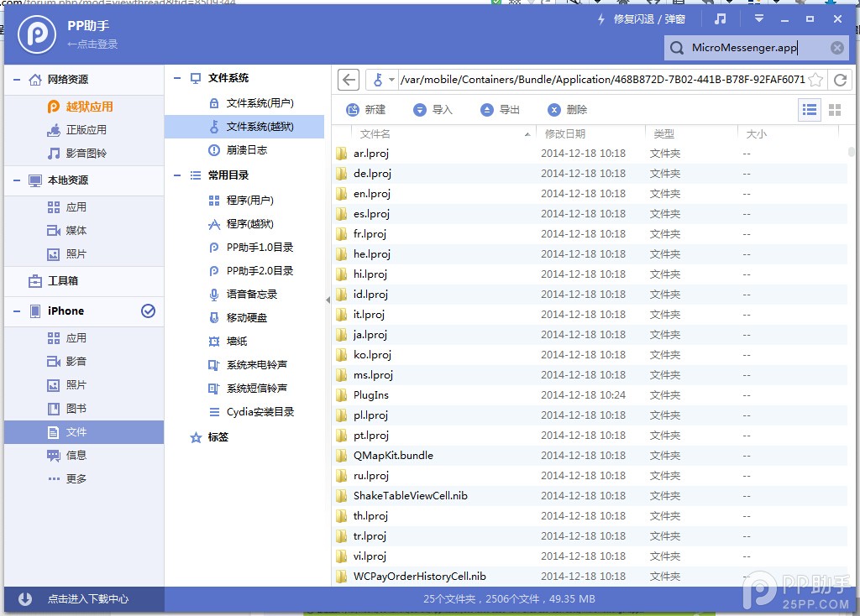Image resolution: width=860 pixels, height=616 pixels.
Task: Collapse the 网络资源 sidebar section
Action: 17,79
